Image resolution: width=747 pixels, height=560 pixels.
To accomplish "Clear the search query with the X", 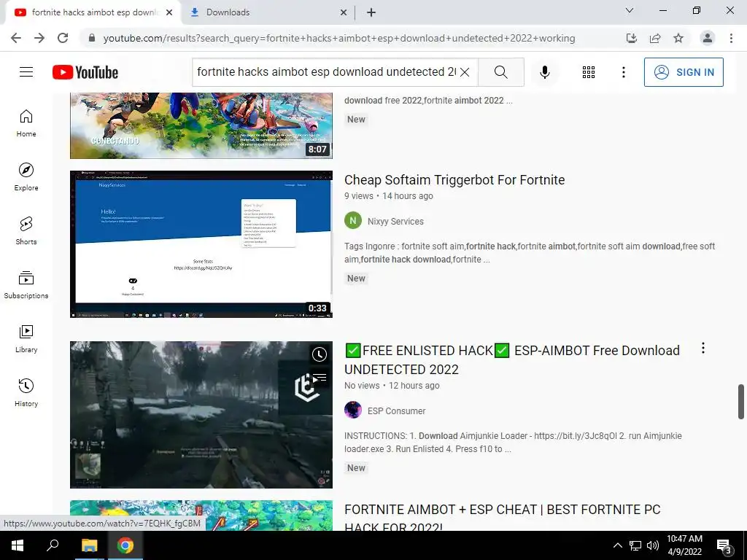I will (465, 72).
